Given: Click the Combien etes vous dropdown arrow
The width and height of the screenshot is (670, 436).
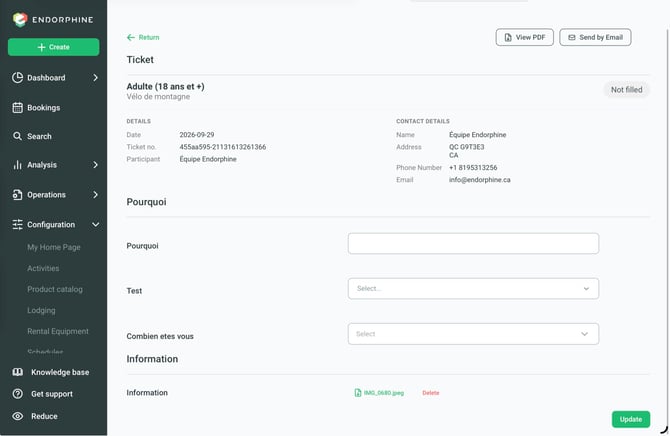Looking at the screenshot, I should pyautogui.click(x=585, y=334).
